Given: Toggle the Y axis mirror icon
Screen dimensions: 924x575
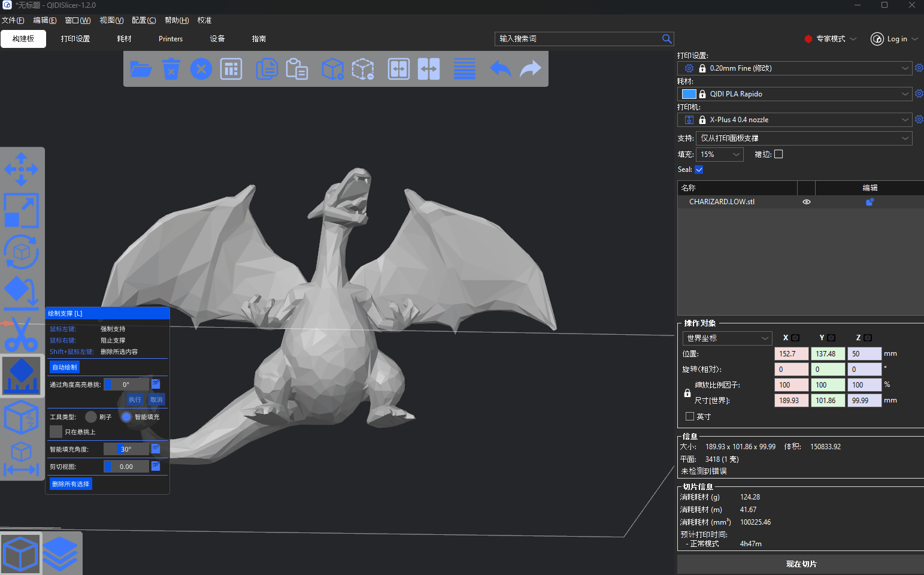Looking at the screenshot, I should coord(831,338).
